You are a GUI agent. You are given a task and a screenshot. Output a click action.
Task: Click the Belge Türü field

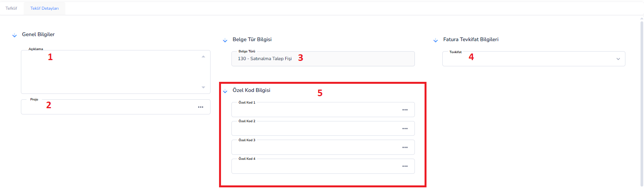click(x=323, y=59)
